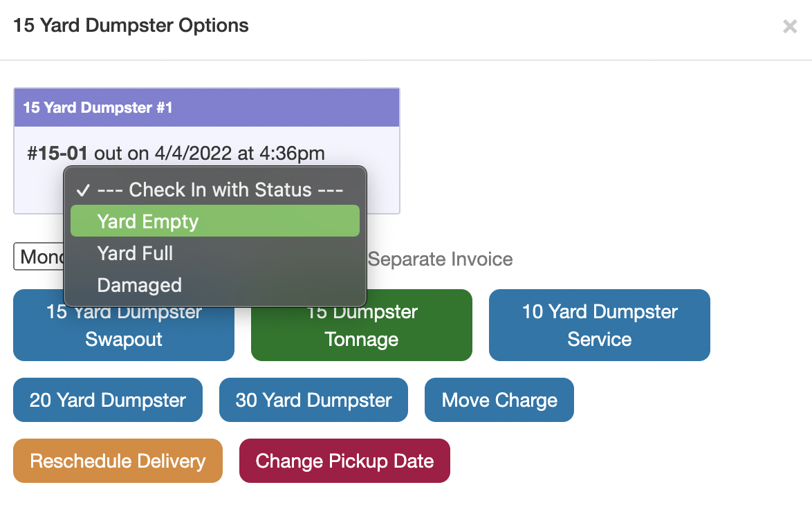Click the red Change Pickup Date button
Viewport: 812px width, 505px height.
click(x=344, y=461)
